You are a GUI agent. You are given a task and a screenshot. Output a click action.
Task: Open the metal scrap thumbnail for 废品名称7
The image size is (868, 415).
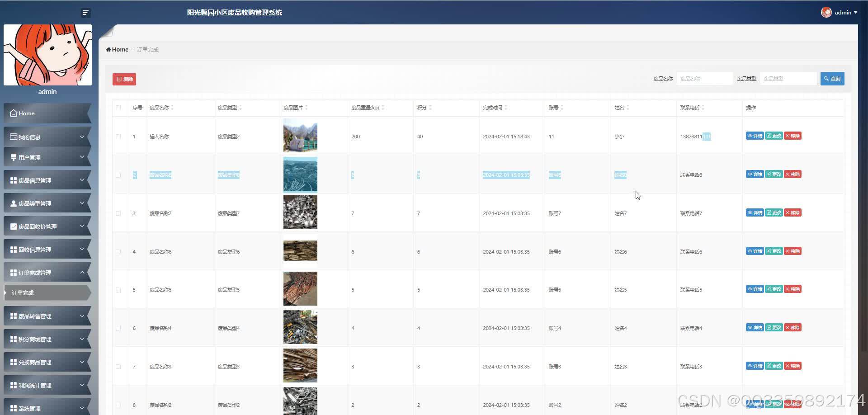click(x=300, y=212)
